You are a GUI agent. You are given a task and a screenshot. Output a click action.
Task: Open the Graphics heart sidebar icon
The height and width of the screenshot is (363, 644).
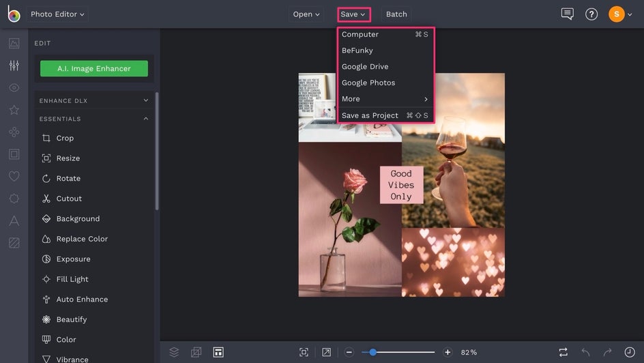tap(14, 176)
